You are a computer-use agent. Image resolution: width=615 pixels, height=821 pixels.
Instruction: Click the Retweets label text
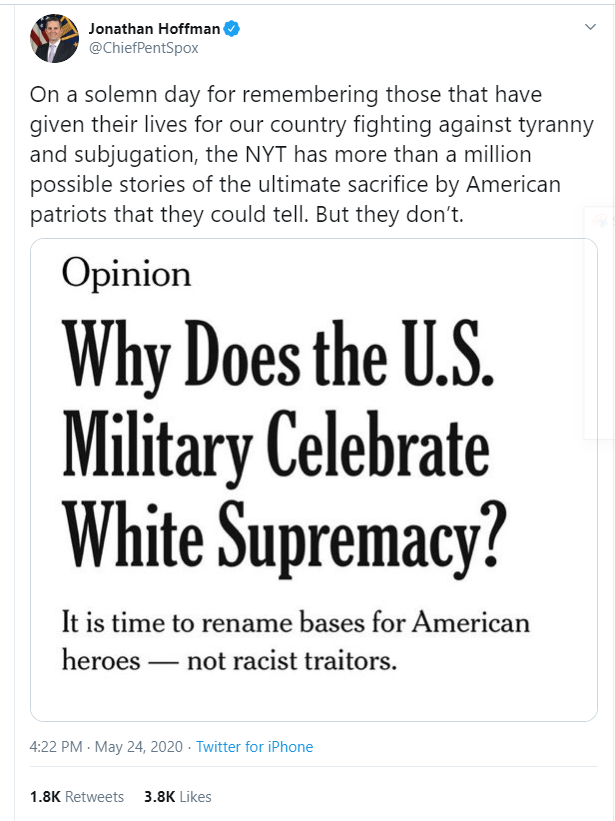pyautogui.click(x=94, y=797)
